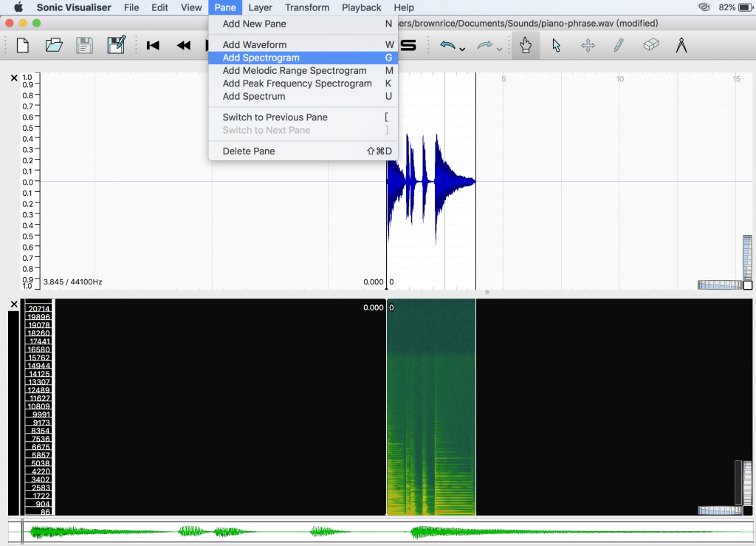The image size is (756, 546).
Task: Click the Sonic Visualiser app menu
Action: click(x=74, y=7)
